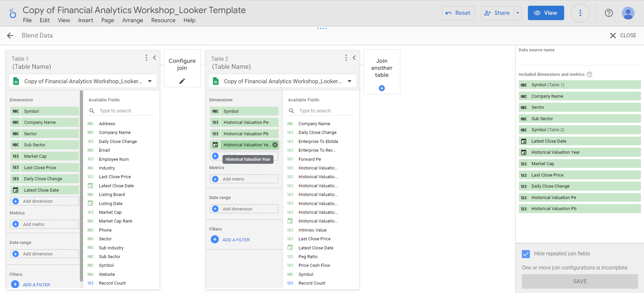Open the Help menu

click(x=189, y=20)
